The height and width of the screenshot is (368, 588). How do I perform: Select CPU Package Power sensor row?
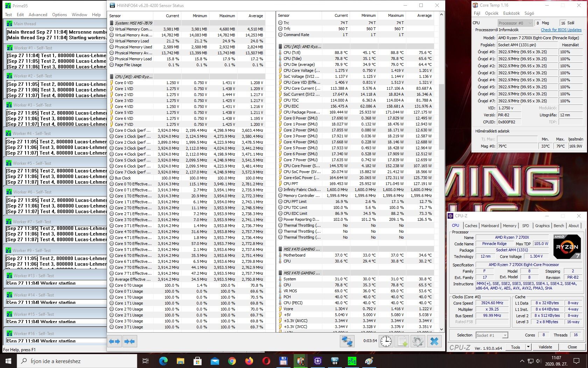coord(355,112)
